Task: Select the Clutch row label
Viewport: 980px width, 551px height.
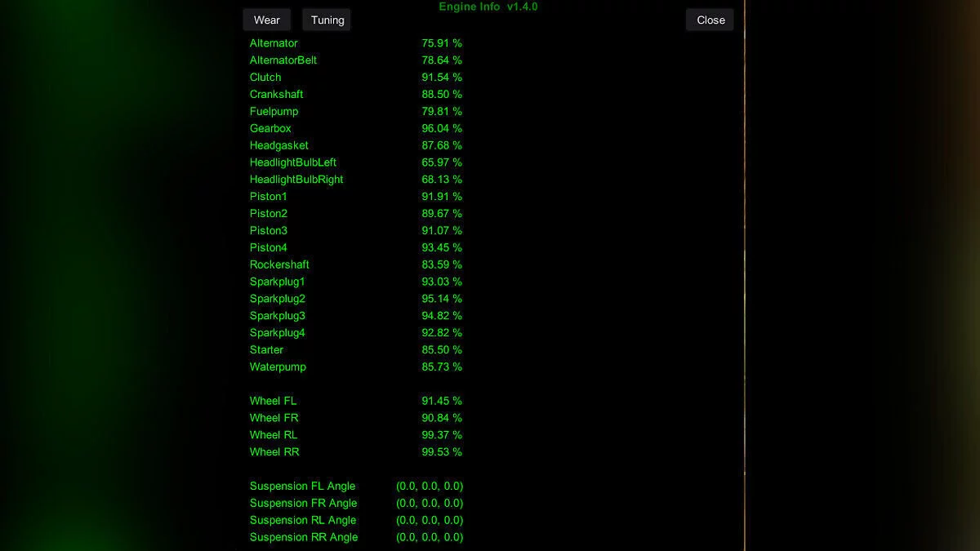Action: click(265, 78)
